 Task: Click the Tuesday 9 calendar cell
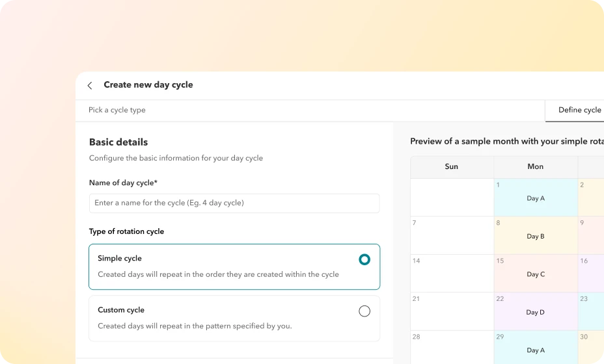591,235
